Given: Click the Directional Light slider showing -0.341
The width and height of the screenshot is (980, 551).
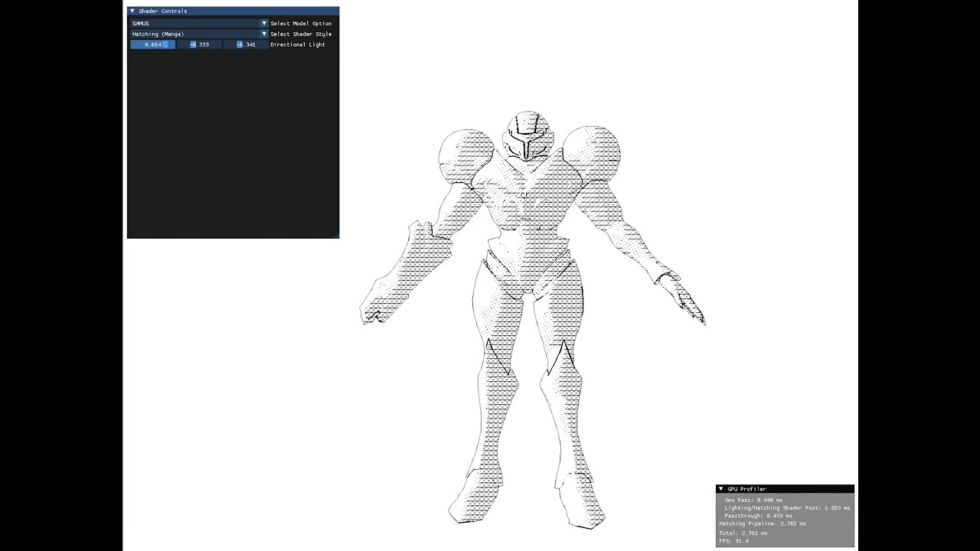Looking at the screenshot, I should tap(246, 44).
